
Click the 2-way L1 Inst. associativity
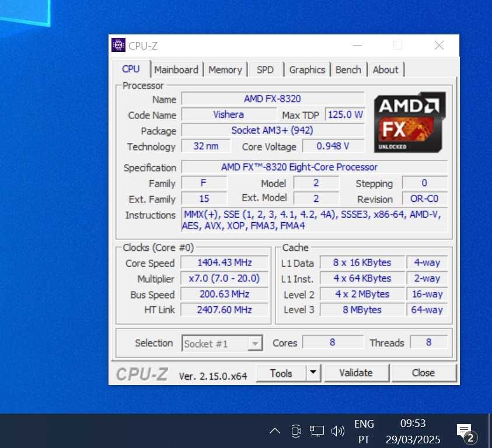coord(427,278)
